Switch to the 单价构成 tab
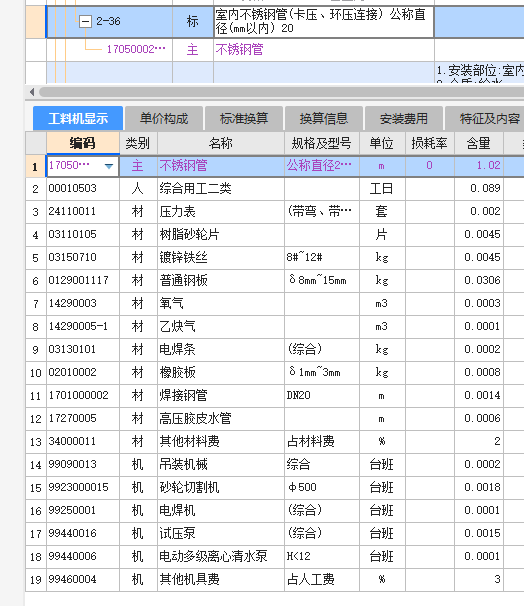524x606 pixels. tap(164, 119)
